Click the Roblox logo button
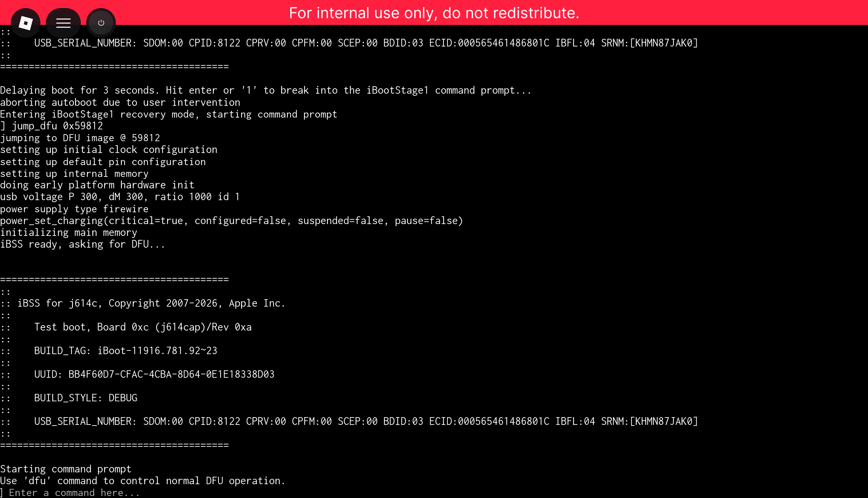Viewport: 868px width, 498px height. [x=26, y=23]
